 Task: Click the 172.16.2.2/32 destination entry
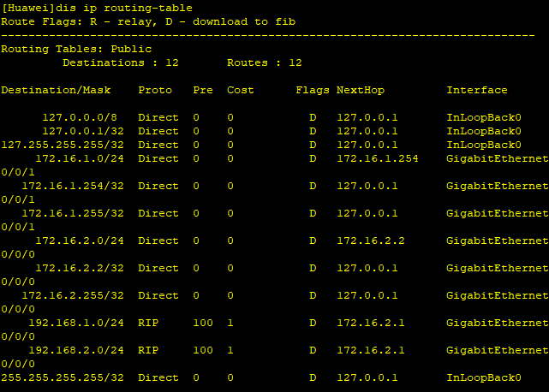pos(80,268)
